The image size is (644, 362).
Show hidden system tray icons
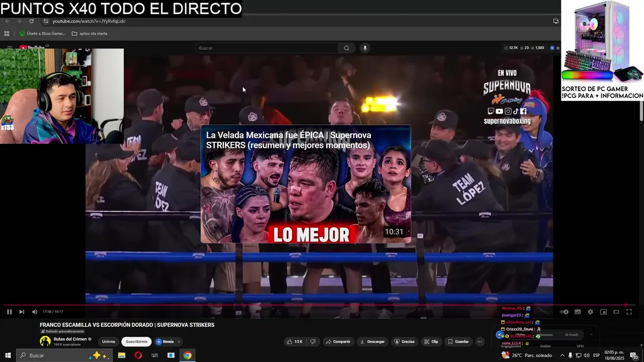click(x=562, y=355)
